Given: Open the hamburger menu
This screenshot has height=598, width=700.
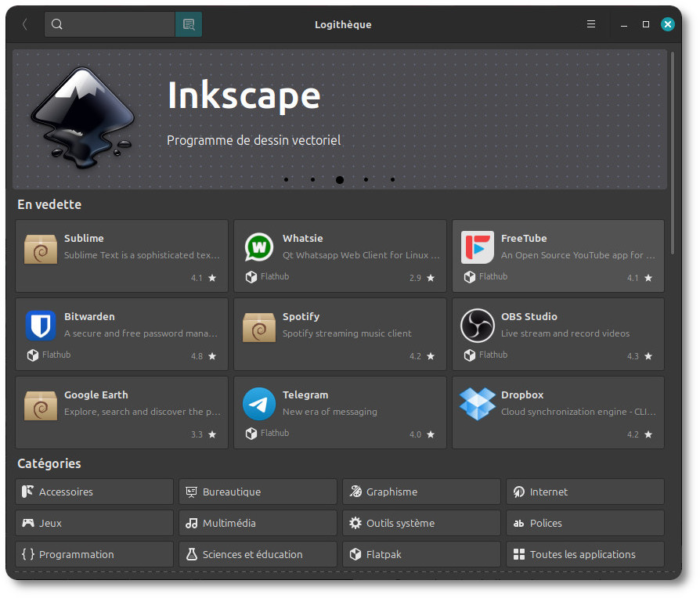Looking at the screenshot, I should pos(590,24).
